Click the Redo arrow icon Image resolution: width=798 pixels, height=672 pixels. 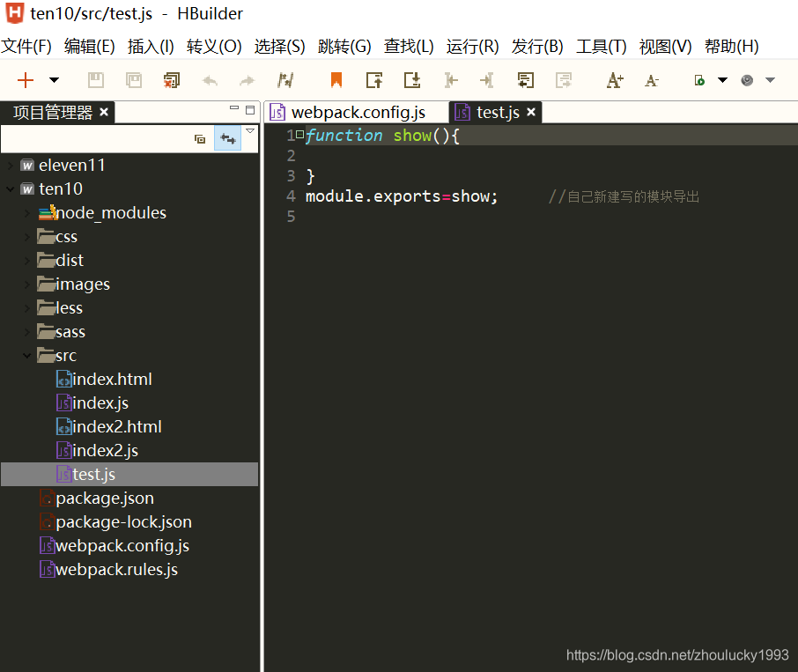click(248, 80)
